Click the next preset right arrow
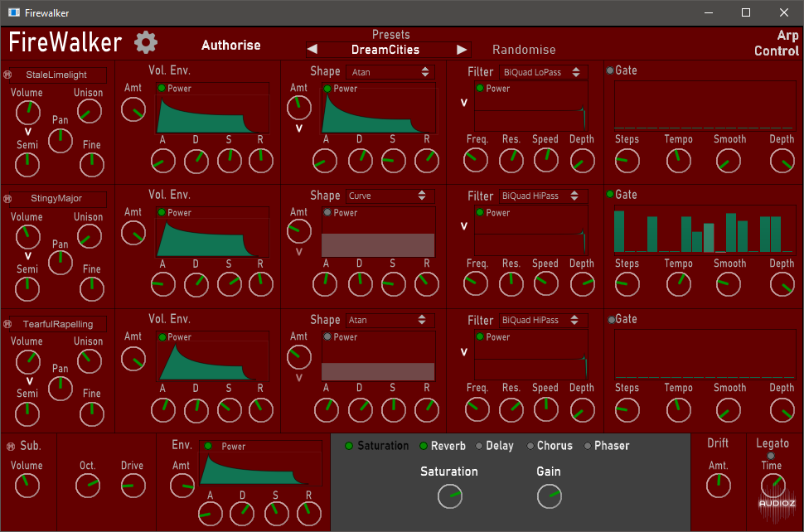Image resolution: width=804 pixels, height=532 pixels. 463,50
